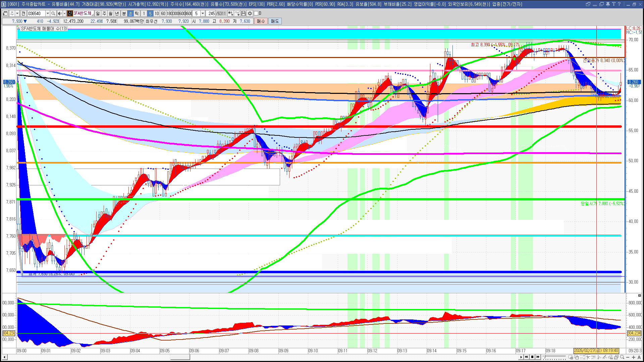Click the speaker sound icon
Screen dimensions: 644x362
click(60, 13)
